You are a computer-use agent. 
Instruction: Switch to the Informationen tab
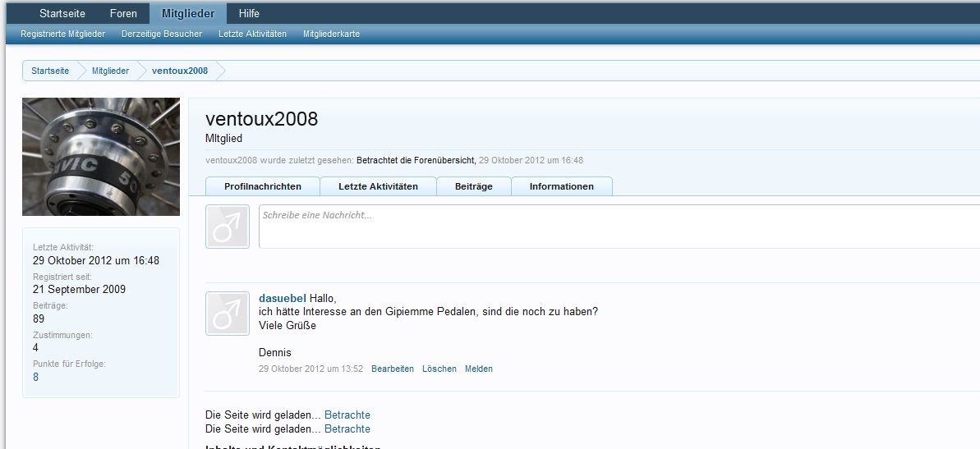(x=561, y=186)
